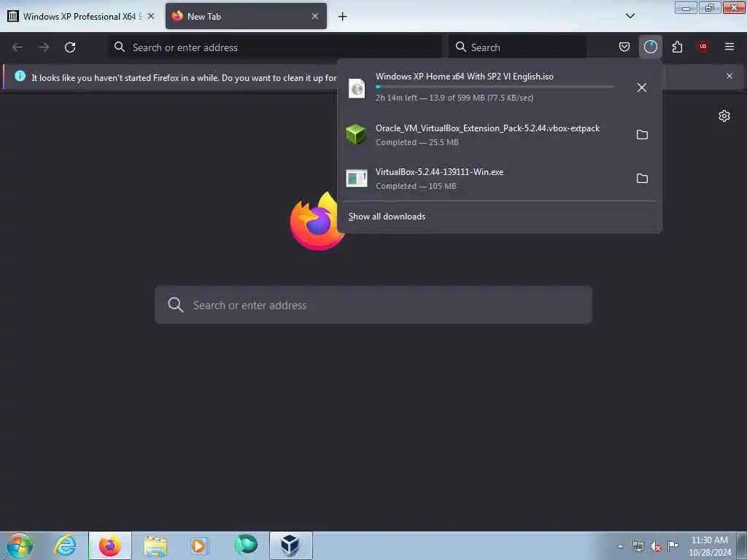Open a new tab with plus button

click(x=343, y=17)
